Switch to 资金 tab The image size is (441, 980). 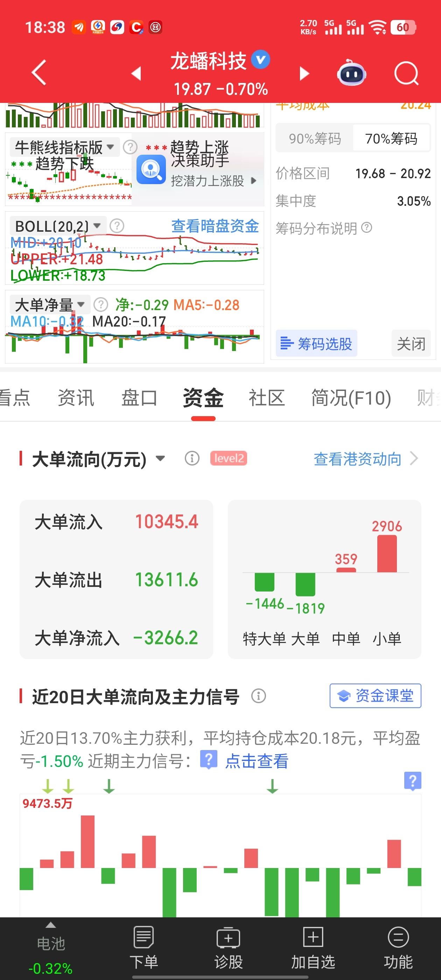point(203,398)
